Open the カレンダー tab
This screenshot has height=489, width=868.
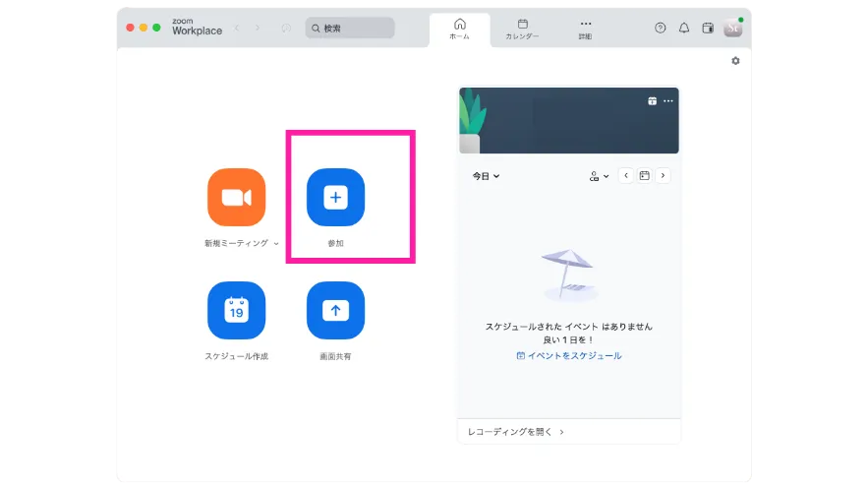click(x=522, y=30)
